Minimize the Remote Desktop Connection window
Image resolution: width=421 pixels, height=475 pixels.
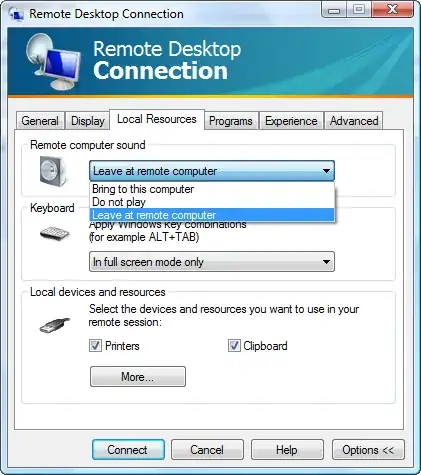point(334,10)
